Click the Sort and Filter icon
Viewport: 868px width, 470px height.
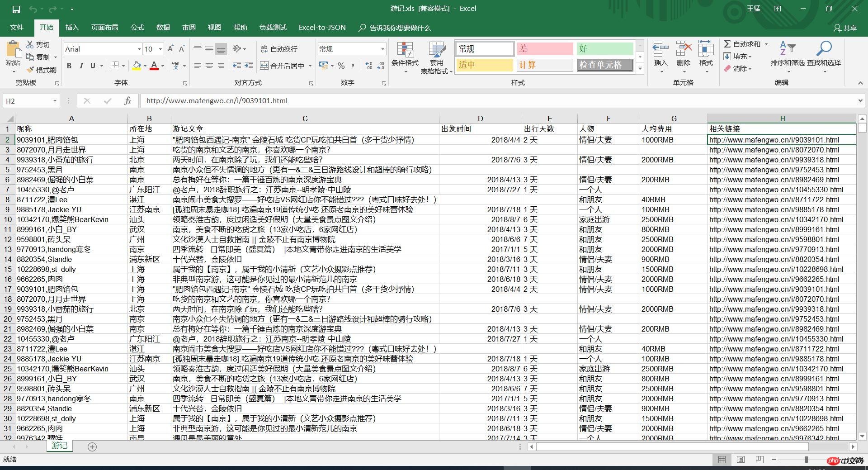(787, 49)
